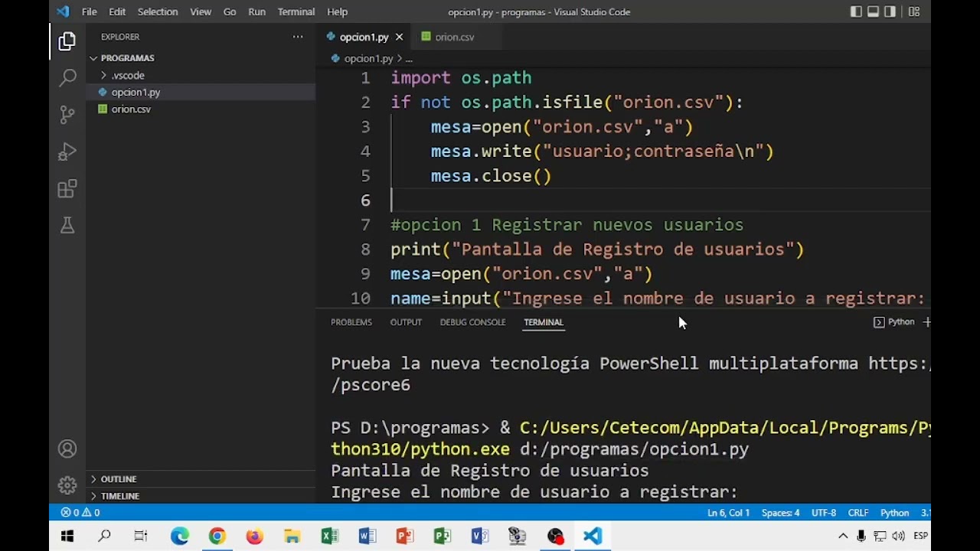Collapse the PROGRAMAS folder section

201,58
